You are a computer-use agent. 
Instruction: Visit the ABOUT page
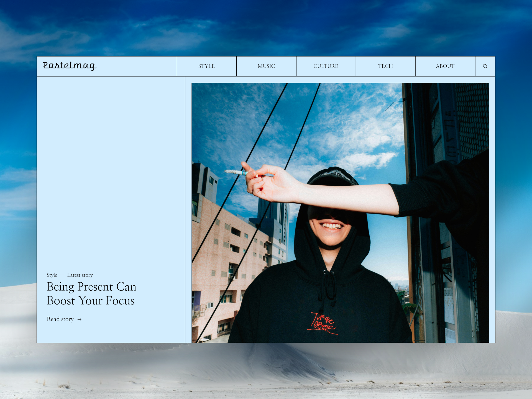click(x=445, y=66)
